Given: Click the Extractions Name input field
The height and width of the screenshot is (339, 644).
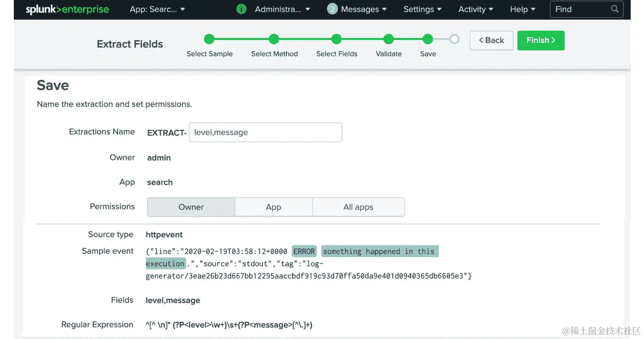Looking at the screenshot, I should 265,132.
